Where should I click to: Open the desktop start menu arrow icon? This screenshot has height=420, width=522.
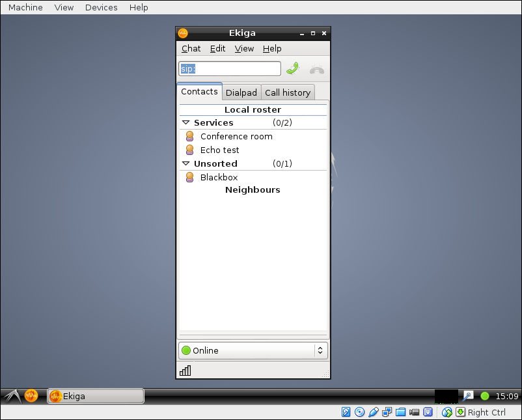(x=12, y=396)
